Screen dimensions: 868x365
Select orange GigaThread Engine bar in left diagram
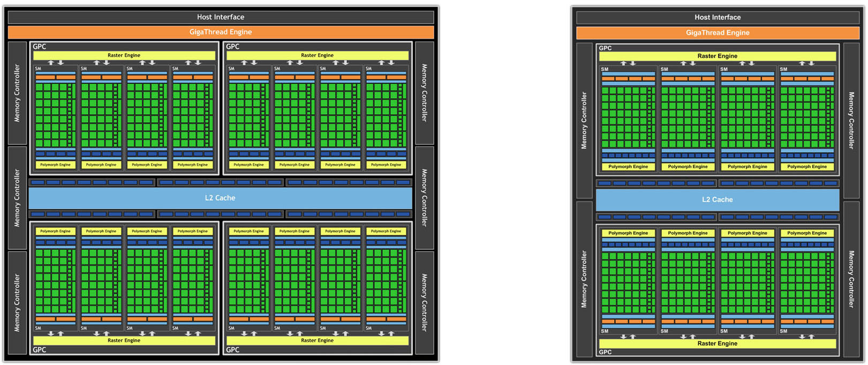tap(220, 32)
